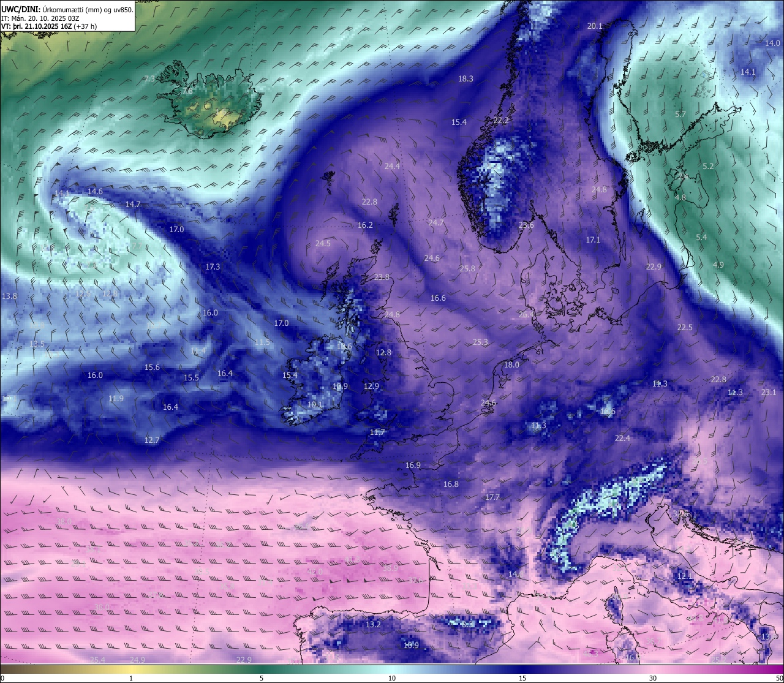Click the 16.9 value on the map
The width and height of the screenshot is (784, 683).
pyautogui.click(x=413, y=465)
